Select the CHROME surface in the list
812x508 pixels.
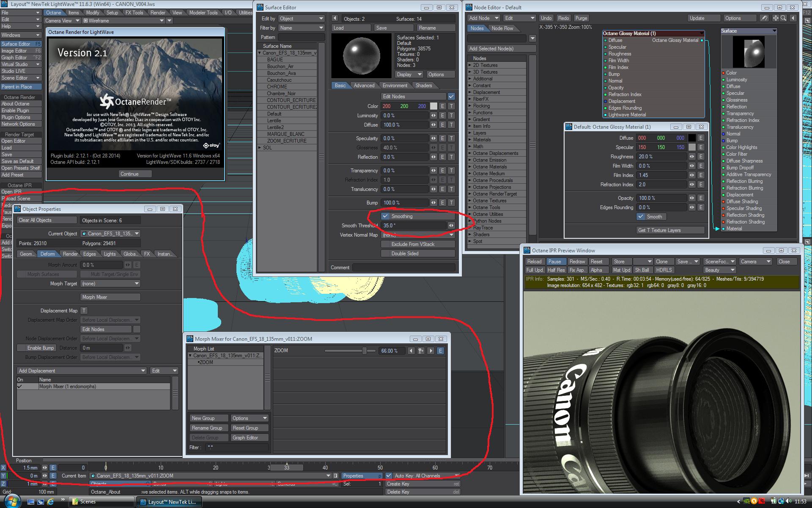[x=277, y=87]
